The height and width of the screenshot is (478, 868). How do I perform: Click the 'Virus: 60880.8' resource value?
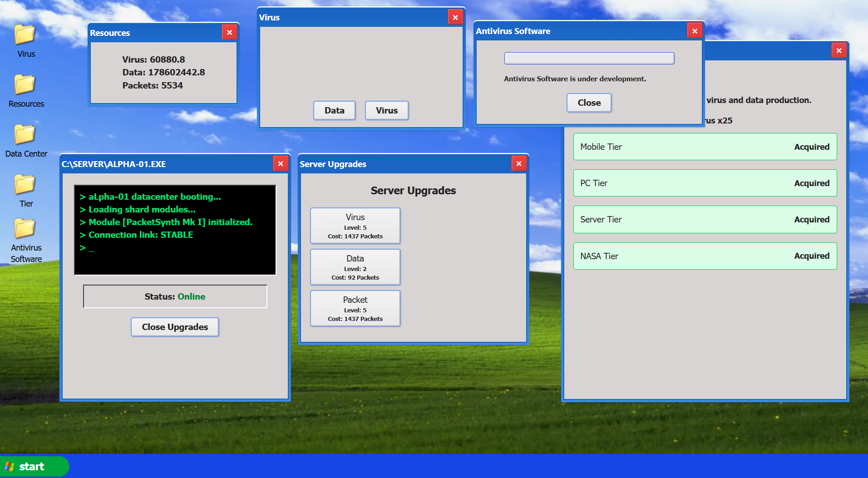153,59
